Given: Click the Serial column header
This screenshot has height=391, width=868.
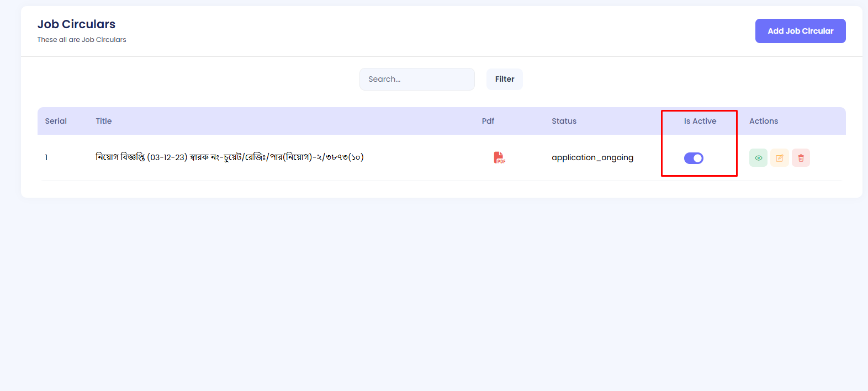Looking at the screenshot, I should pyautogui.click(x=56, y=121).
